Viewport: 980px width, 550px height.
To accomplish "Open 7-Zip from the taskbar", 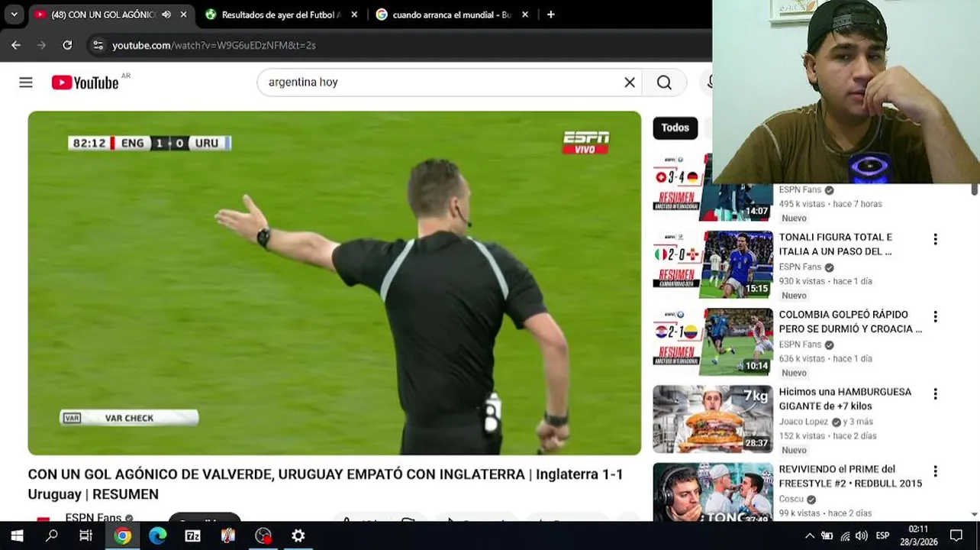I will click(x=192, y=535).
